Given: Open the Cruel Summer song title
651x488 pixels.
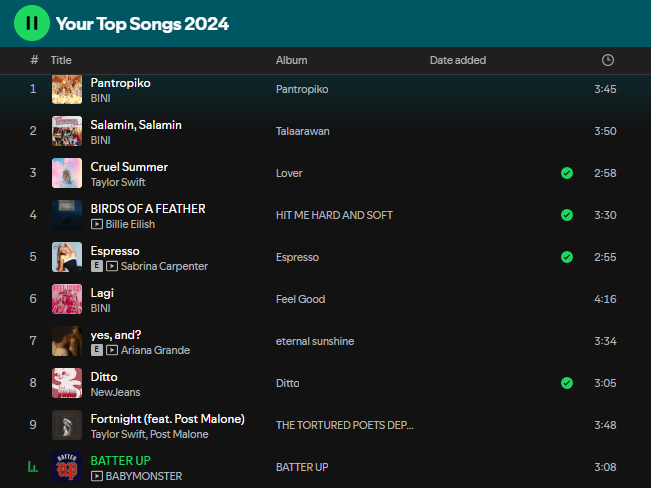Looking at the screenshot, I should pyautogui.click(x=129, y=167).
